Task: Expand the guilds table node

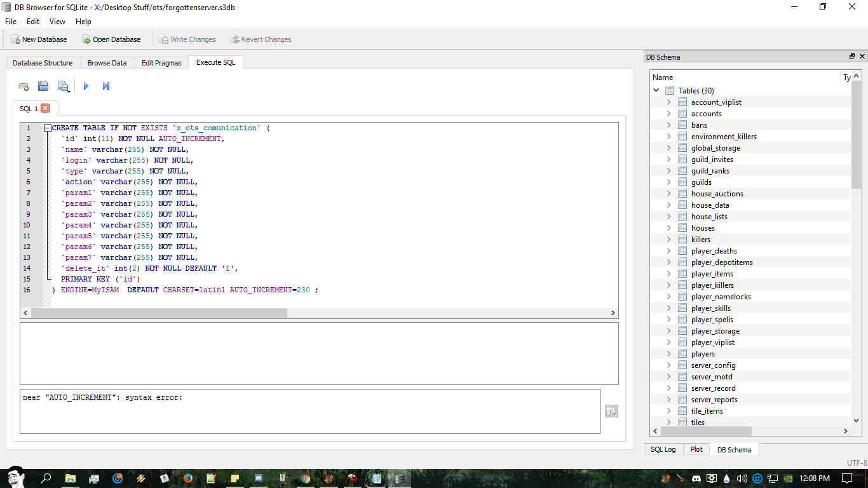Action: tap(668, 182)
